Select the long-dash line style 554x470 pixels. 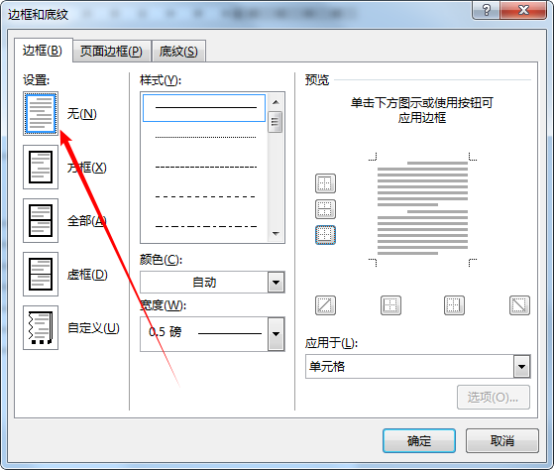(x=205, y=197)
